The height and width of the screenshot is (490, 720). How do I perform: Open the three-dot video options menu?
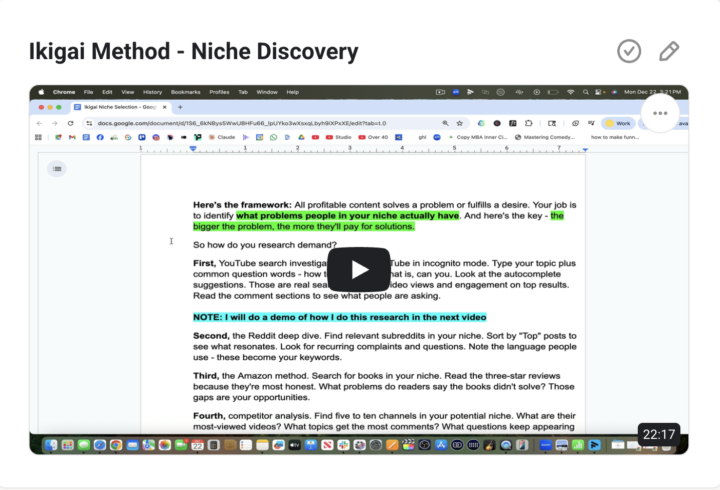click(x=660, y=113)
